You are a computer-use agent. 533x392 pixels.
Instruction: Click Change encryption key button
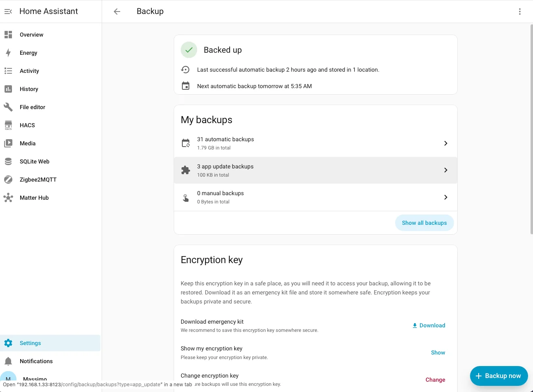(435, 380)
